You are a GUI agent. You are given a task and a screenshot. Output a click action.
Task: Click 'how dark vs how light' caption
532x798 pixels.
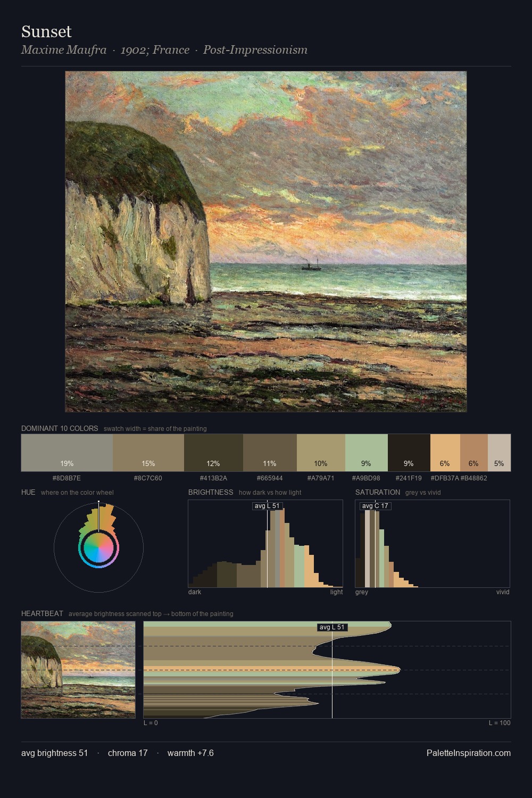point(270,493)
